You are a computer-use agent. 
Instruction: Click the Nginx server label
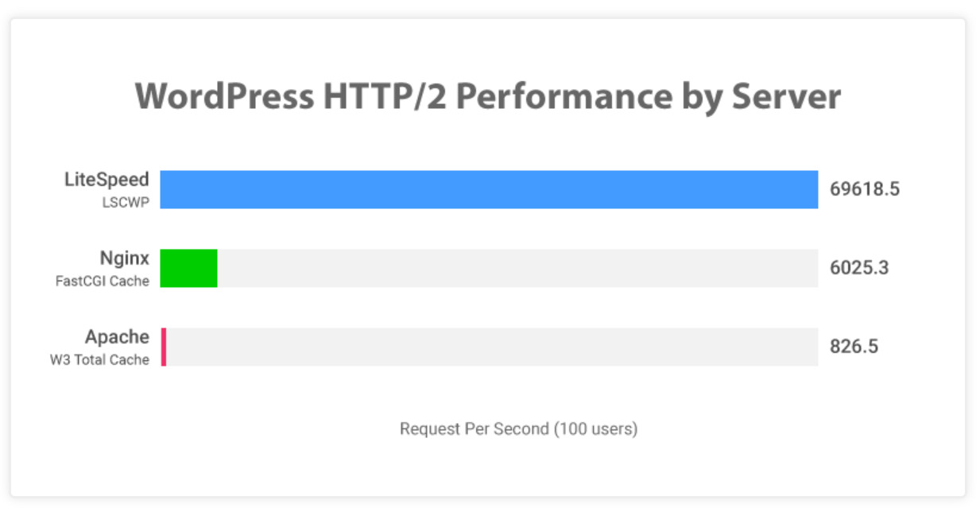pyautogui.click(x=124, y=258)
